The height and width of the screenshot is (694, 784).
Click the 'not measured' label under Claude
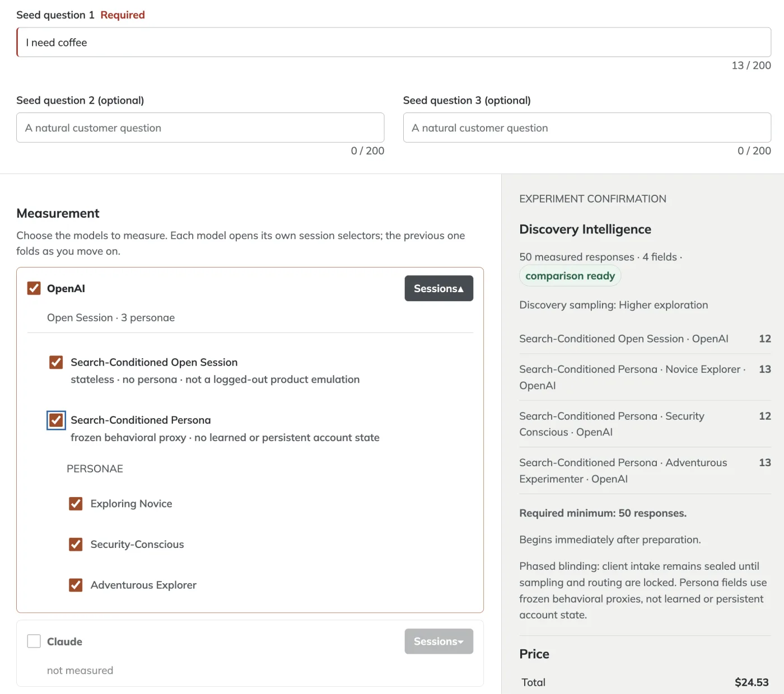click(80, 670)
